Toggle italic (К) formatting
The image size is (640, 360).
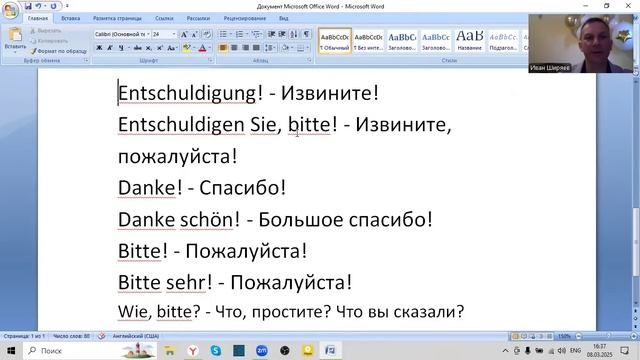click(110, 48)
